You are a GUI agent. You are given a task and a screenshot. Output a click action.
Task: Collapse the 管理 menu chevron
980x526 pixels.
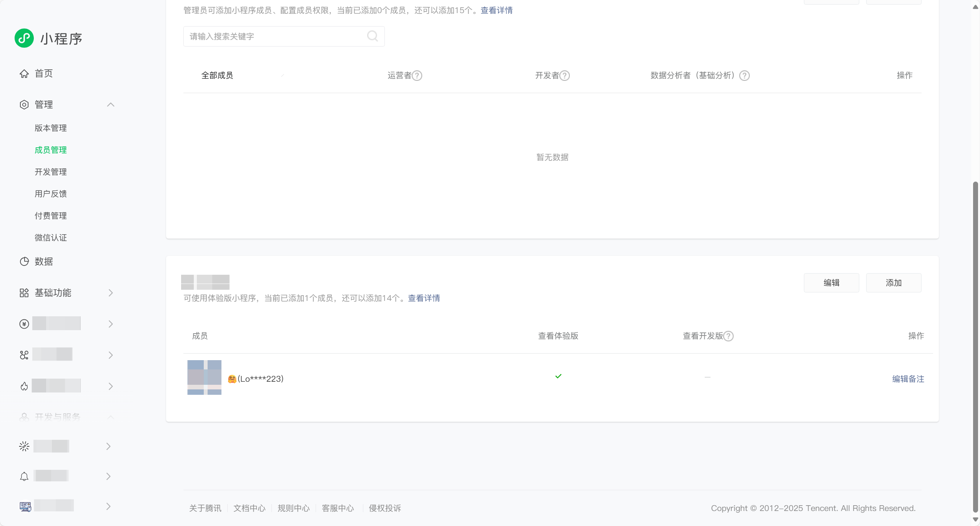pyautogui.click(x=111, y=105)
